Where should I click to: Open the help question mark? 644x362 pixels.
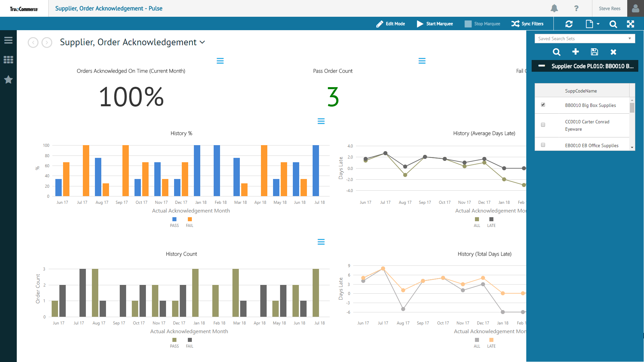pyautogui.click(x=576, y=8)
